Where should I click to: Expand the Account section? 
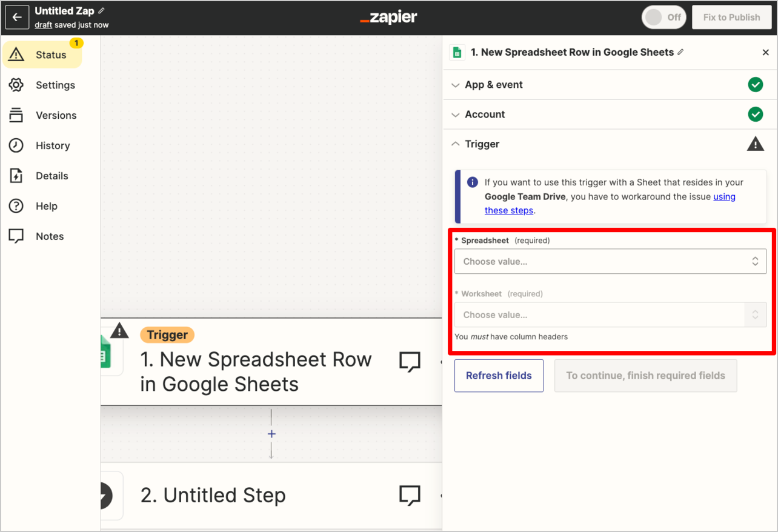click(610, 115)
